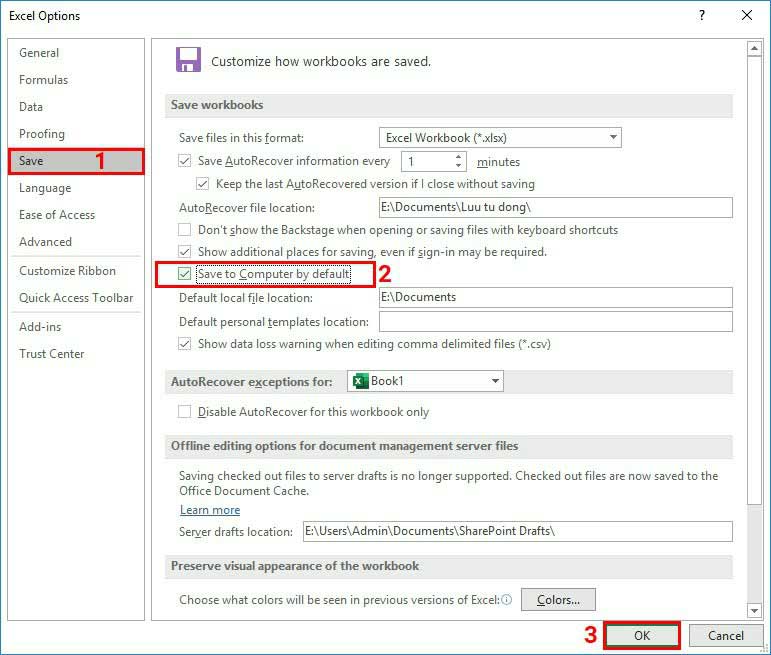771x655 pixels.
Task: Open Trust Center settings
Action: [x=51, y=354]
